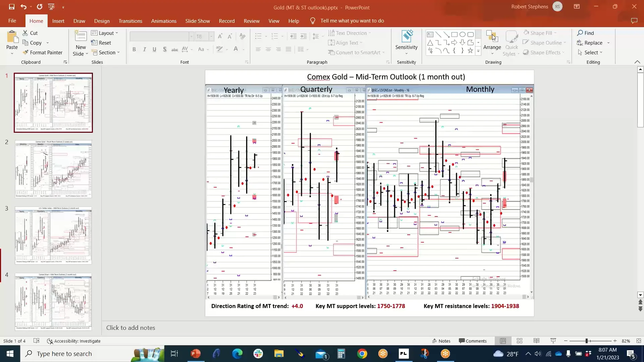Insert an oval shape from the gallery

462,34
